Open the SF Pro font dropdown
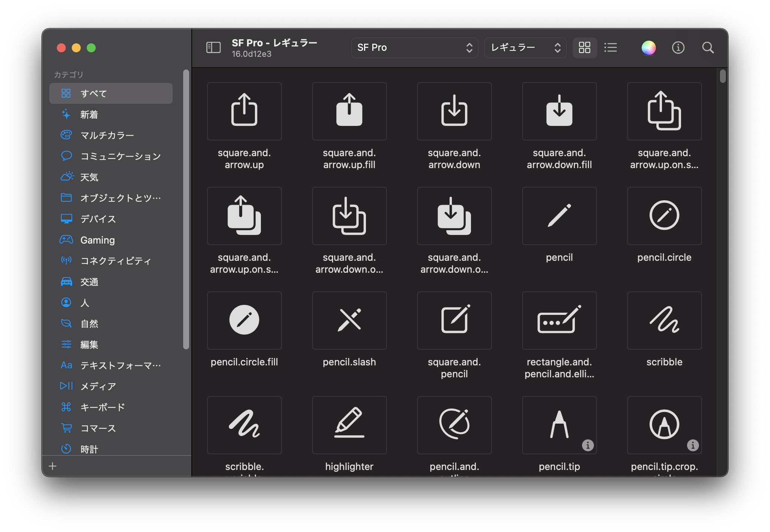This screenshot has width=770, height=532. [414, 48]
